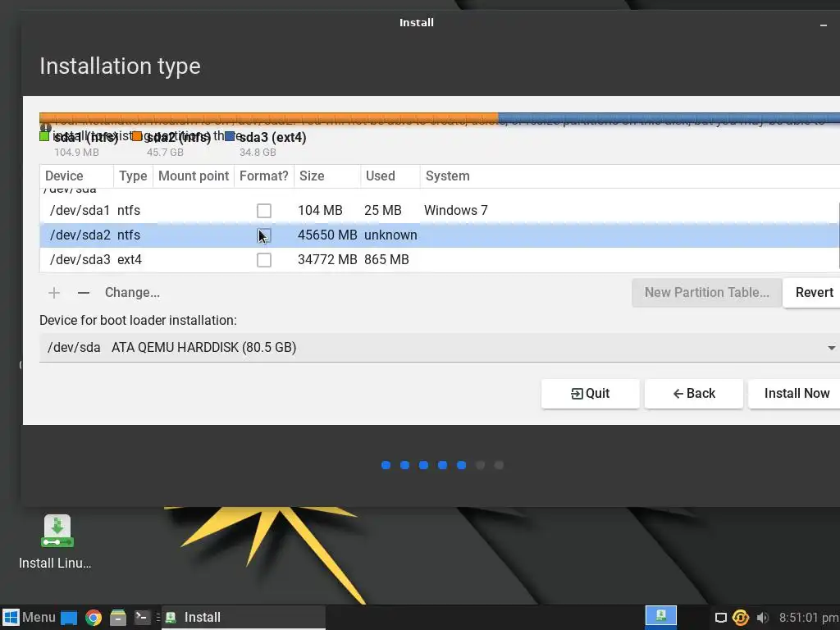Tick Format checkbox for /dev/sda2
The height and width of the screenshot is (630, 840).
[263, 235]
